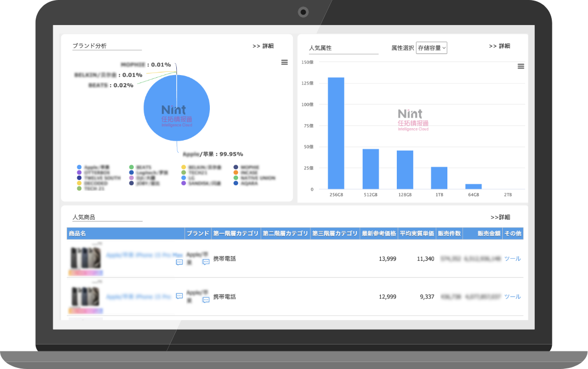Click the 256GB bar in chart
This screenshot has height=369, width=588.
click(x=336, y=133)
